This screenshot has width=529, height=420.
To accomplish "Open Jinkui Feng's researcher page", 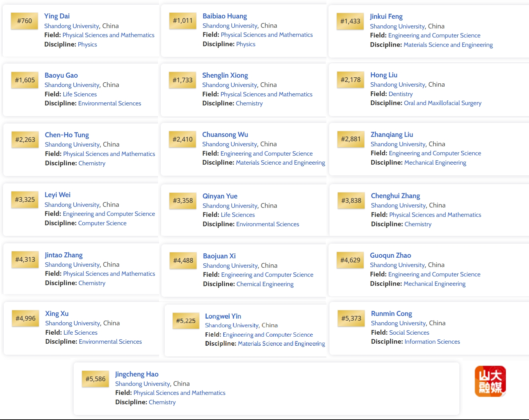I will [x=386, y=16].
